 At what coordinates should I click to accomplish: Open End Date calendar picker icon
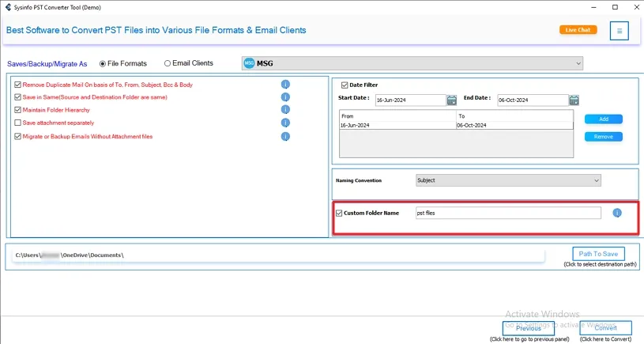pos(574,100)
